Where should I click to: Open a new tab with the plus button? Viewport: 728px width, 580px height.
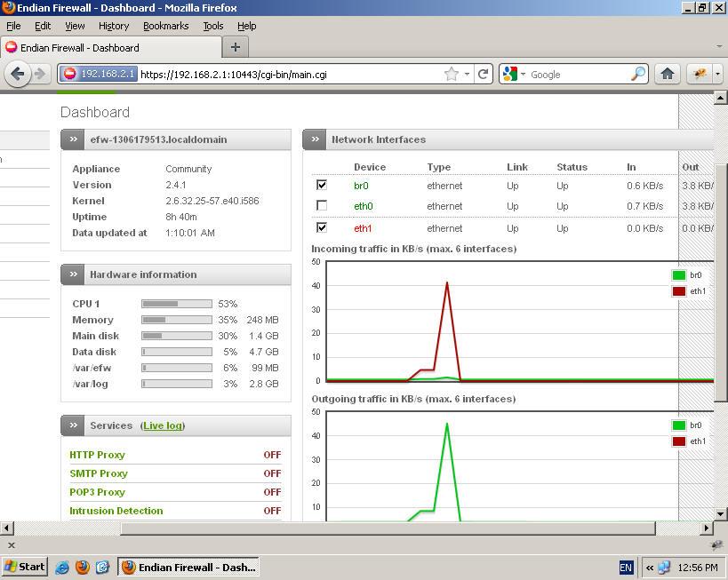(x=236, y=47)
